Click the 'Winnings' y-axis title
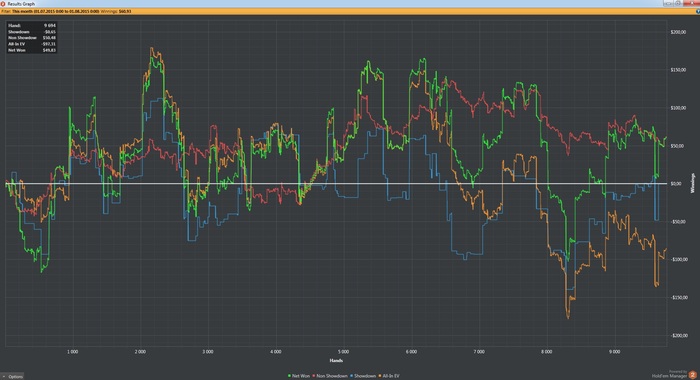 click(x=693, y=183)
